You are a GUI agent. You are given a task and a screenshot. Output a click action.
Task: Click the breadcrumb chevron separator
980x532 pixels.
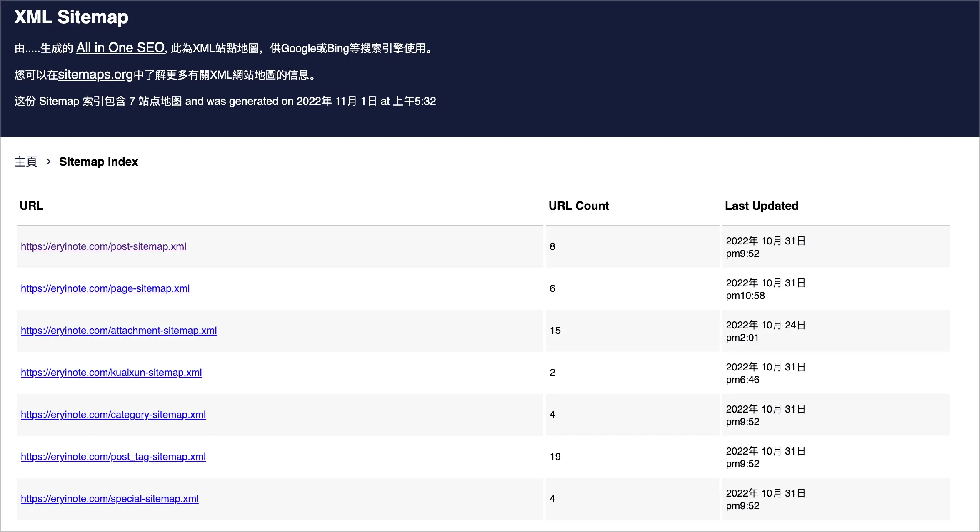48,162
